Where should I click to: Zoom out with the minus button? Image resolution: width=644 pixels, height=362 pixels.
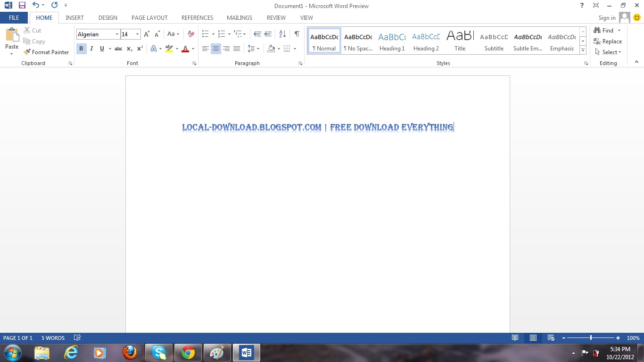coord(563,338)
